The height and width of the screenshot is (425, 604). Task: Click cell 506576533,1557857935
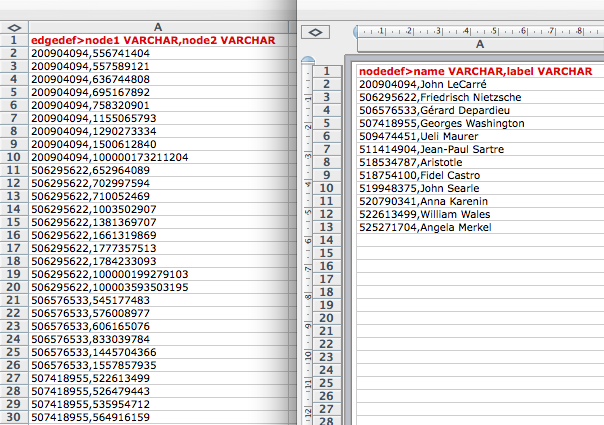tap(158, 365)
